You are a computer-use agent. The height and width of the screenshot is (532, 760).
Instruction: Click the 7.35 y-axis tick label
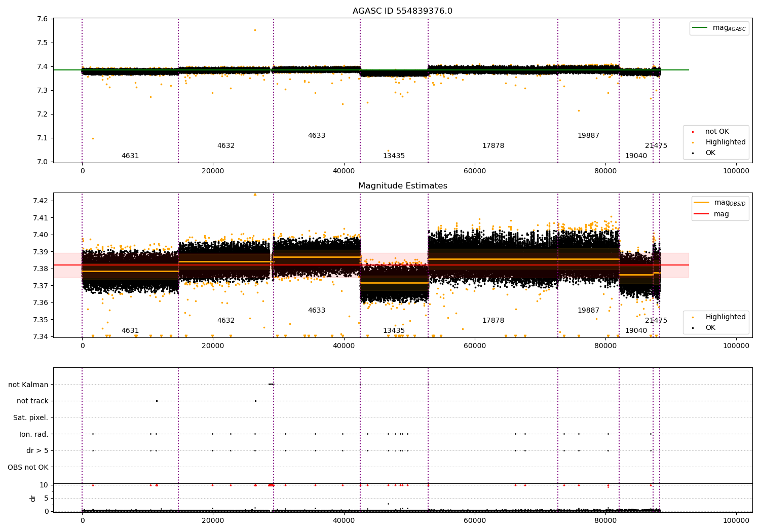[41, 320]
